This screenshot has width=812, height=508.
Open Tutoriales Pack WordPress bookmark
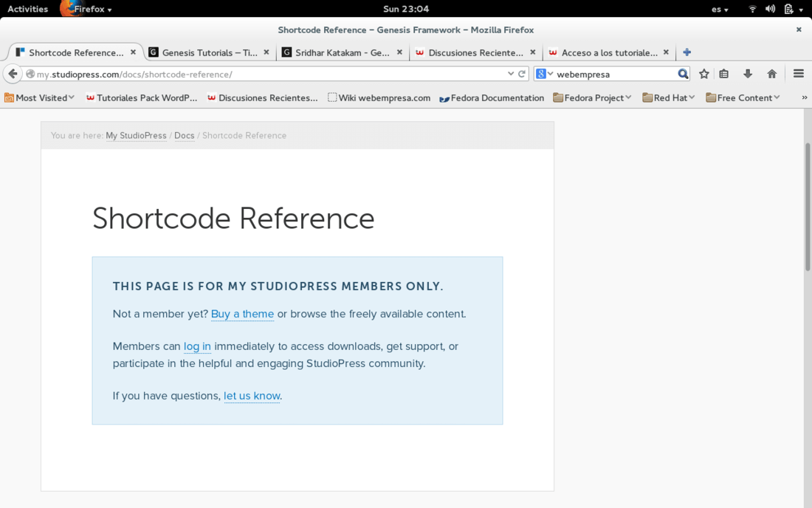point(142,98)
